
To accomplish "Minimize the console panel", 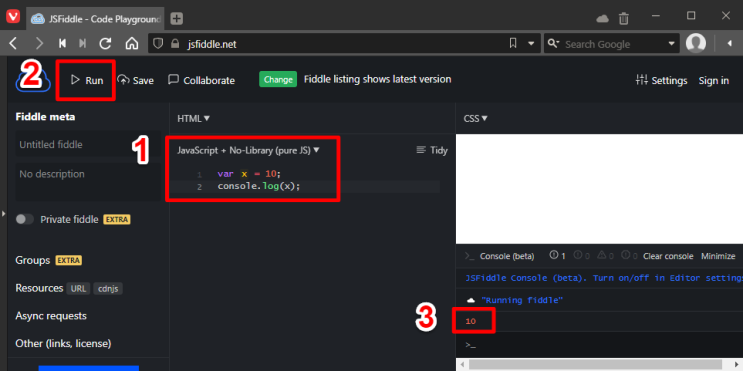I will (718, 256).
